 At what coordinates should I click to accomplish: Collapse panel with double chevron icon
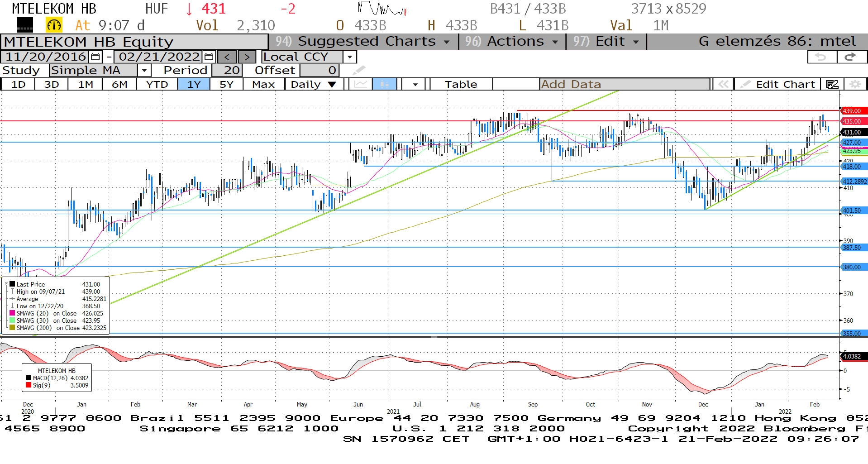723,84
